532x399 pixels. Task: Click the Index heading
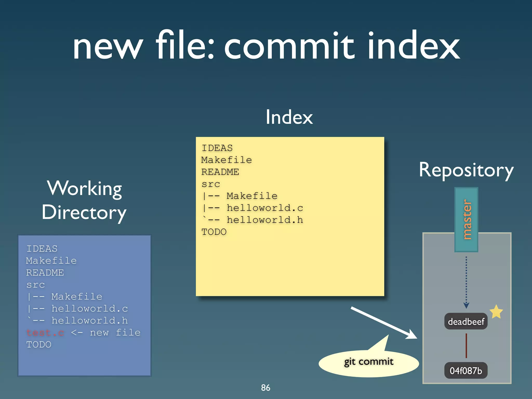[289, 117]
